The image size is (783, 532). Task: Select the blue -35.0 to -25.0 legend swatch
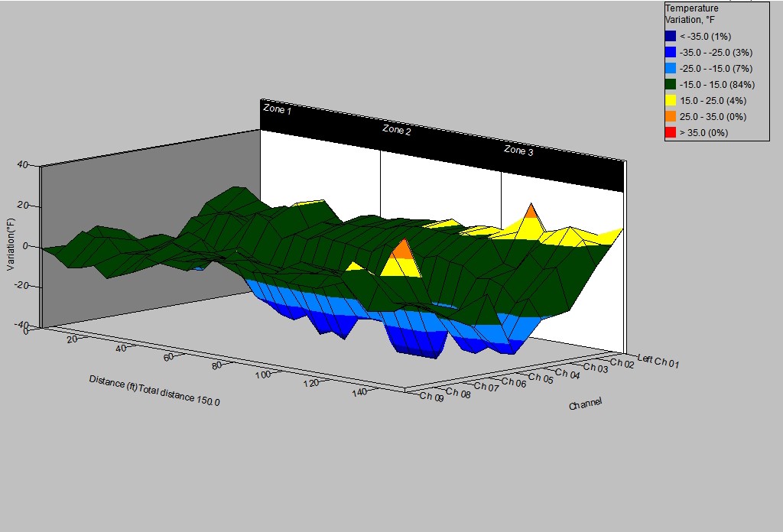click(670, 52)
